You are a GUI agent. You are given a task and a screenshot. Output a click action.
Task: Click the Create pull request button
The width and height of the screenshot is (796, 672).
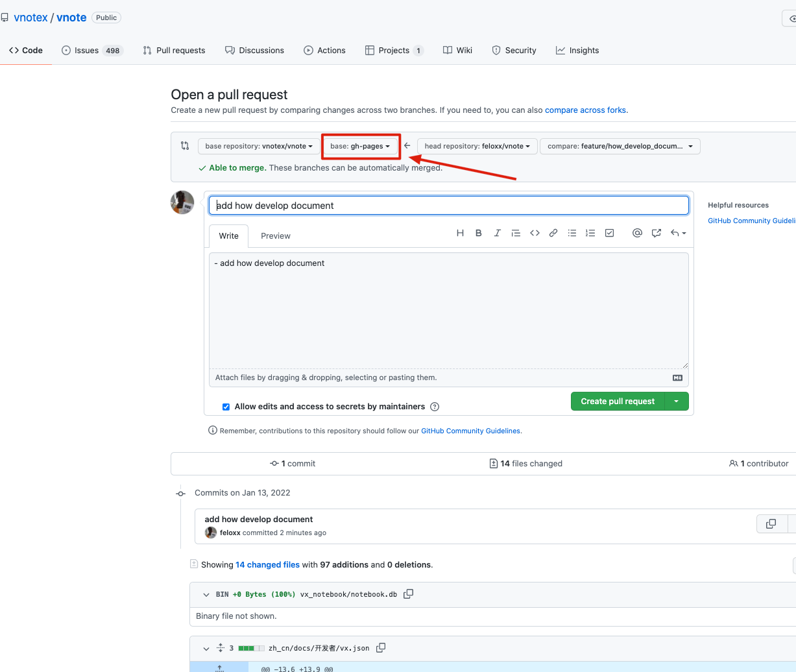click(618, 401)
